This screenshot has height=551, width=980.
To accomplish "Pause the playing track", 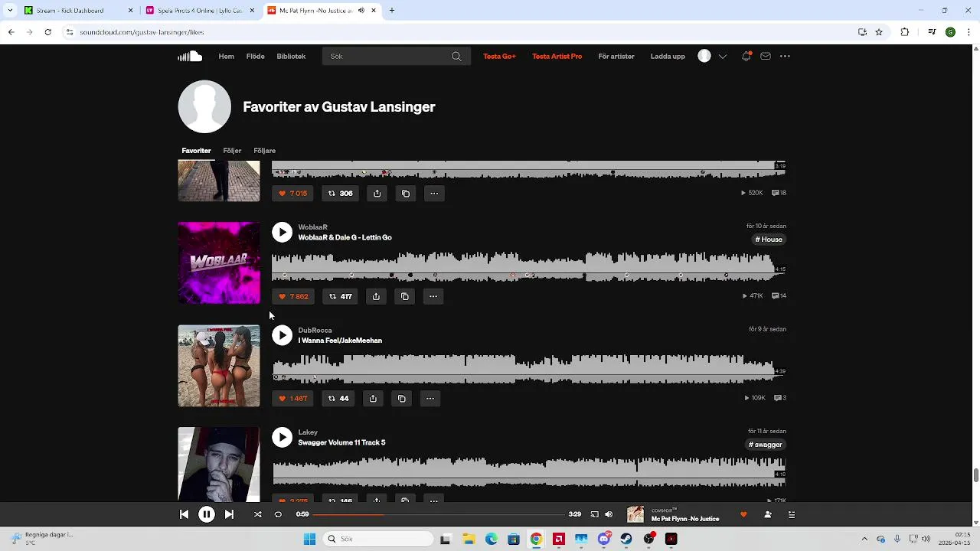I will point(207,514).
